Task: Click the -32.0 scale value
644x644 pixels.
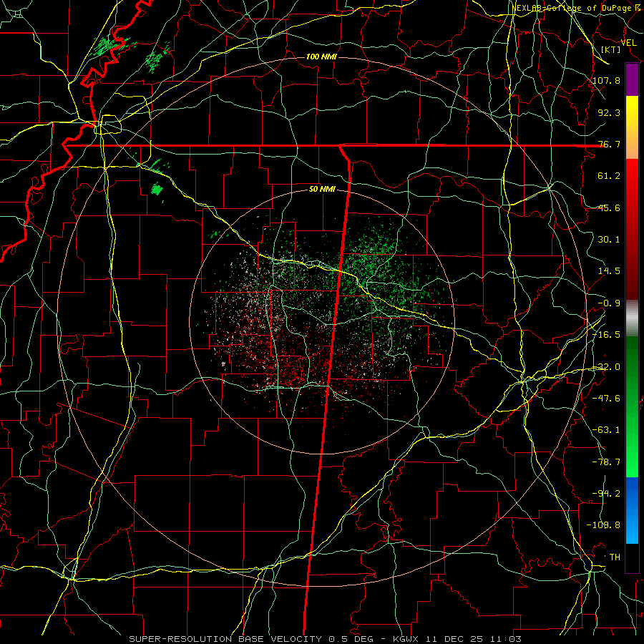Action: tap(606, 366)
